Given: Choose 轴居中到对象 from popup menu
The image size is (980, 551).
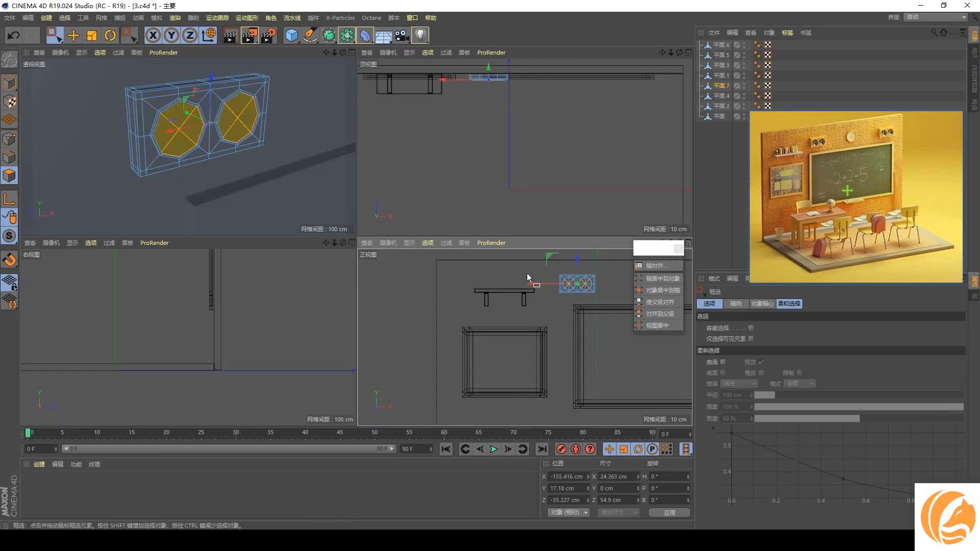Looking at the screenshot, I should 658,279.
